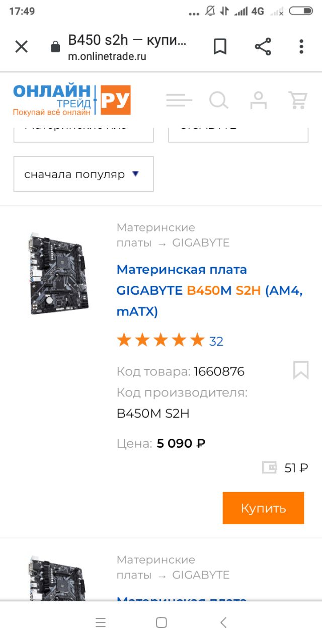Tap the Android back navigation button
Viewport: 322px width, 644px height.
223,622
